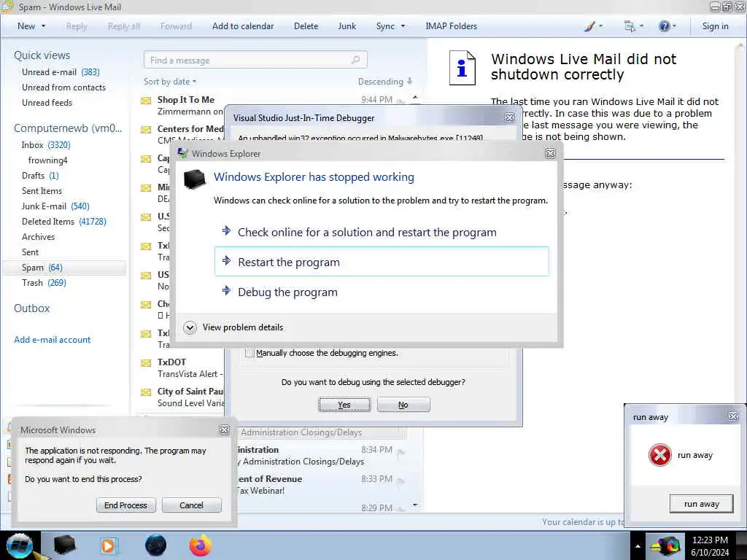The height and width of the screenshot is (560, 747).
Task: Click the Delete toolbar button
Action: [306, 26]
